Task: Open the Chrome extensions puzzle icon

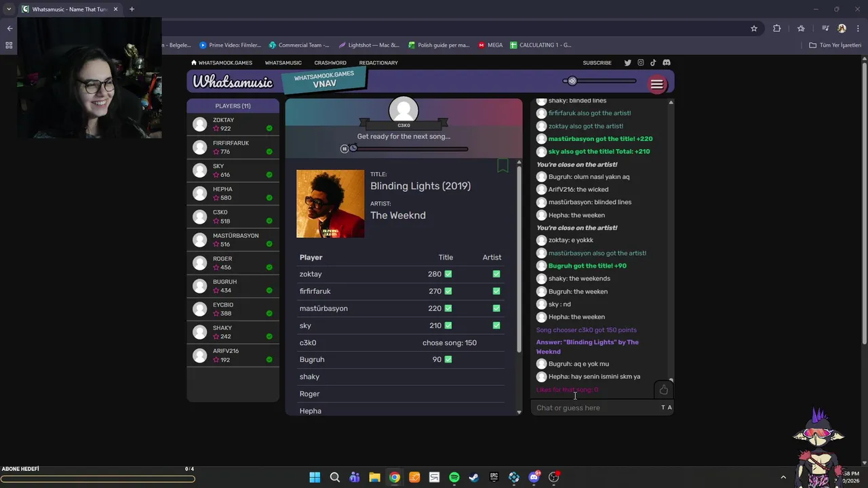Action: coord(777,28)
